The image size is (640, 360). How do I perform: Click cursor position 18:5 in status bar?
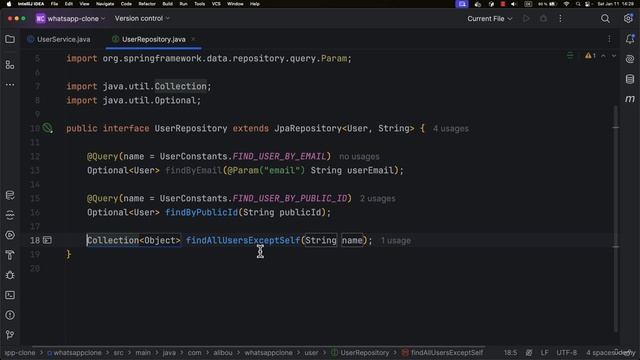coord(510,352)
